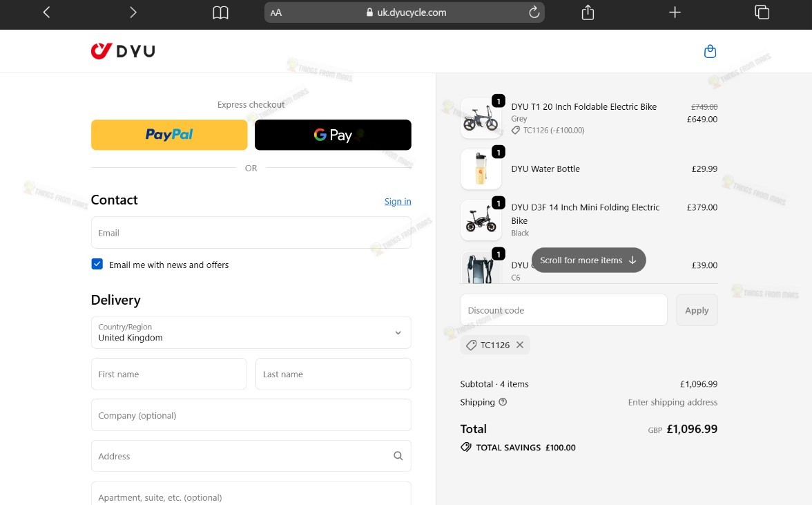The width and height of the screenshot is (812, 505).
Task: Click the Express checkout heading
Action: pos(251,104)
